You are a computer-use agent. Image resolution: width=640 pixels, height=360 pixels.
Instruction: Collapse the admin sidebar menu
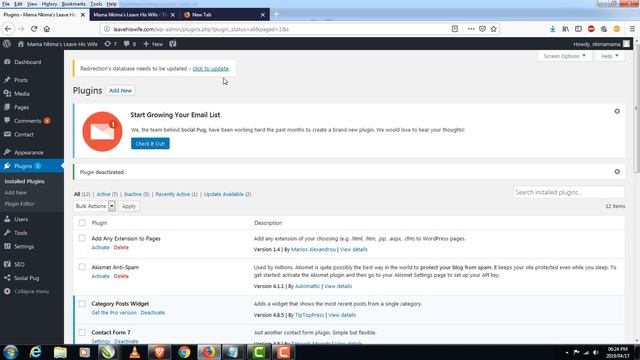pyautogui.click(x=32, y=291)
